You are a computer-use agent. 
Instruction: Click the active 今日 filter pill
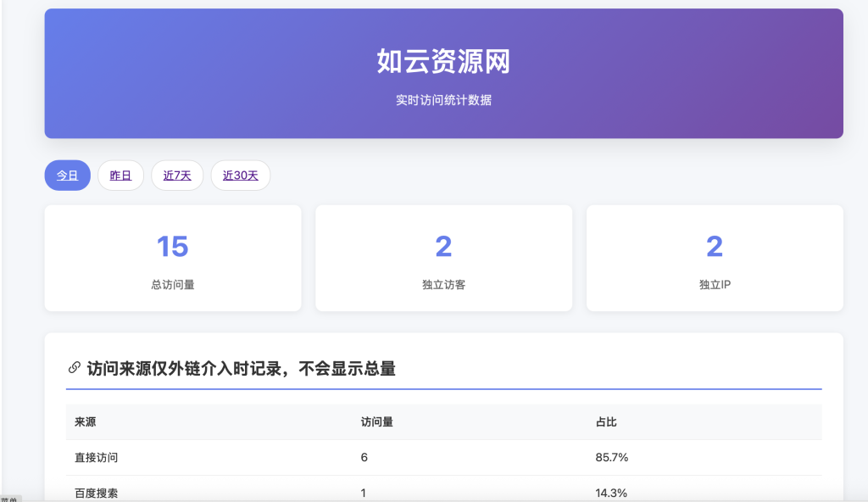(67, 175)
